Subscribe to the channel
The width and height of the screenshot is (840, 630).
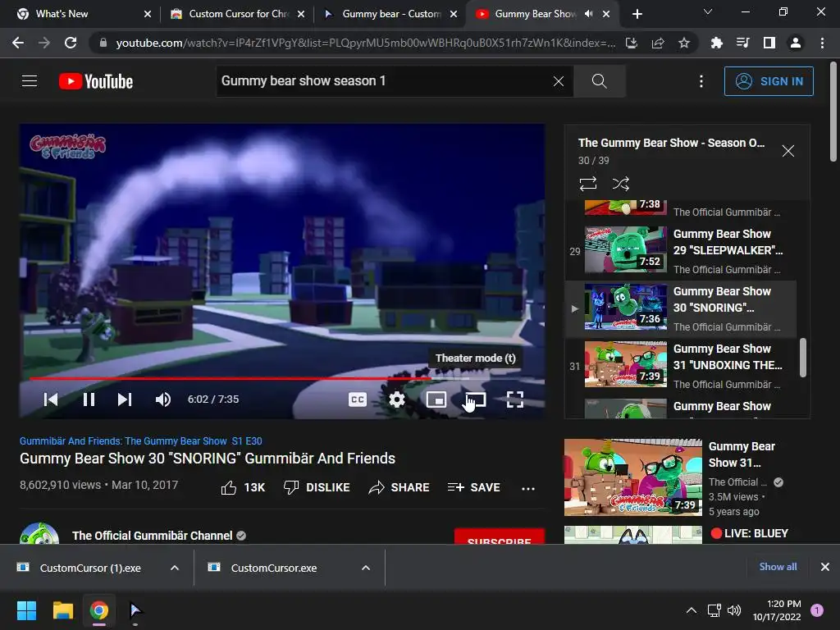[500, 537]
